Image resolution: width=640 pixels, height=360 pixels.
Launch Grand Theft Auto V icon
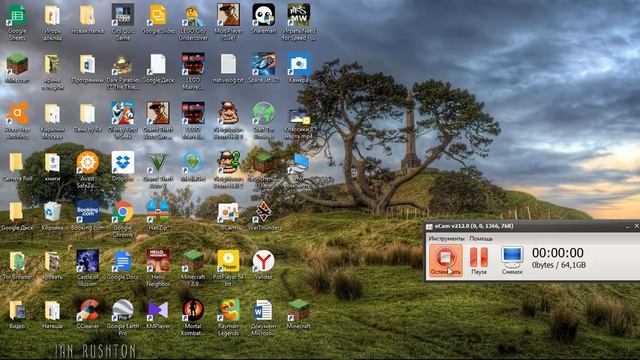coord(158,170)
